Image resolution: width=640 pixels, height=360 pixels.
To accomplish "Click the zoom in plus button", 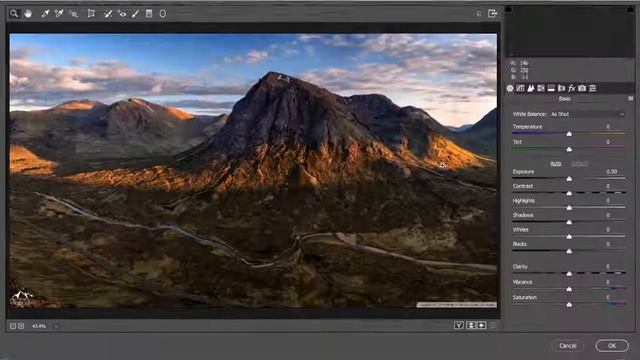I will pyautogui.click(x=21, y=326).
